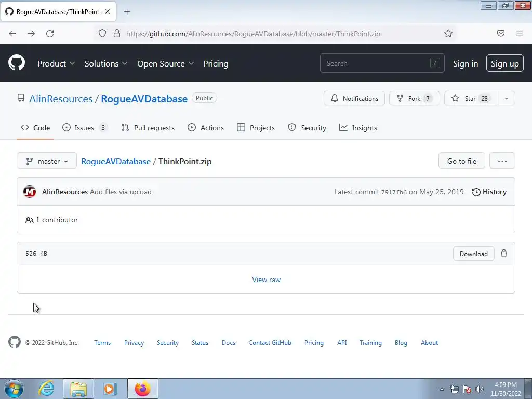Go back with the browser back arrow

(12, 34)
